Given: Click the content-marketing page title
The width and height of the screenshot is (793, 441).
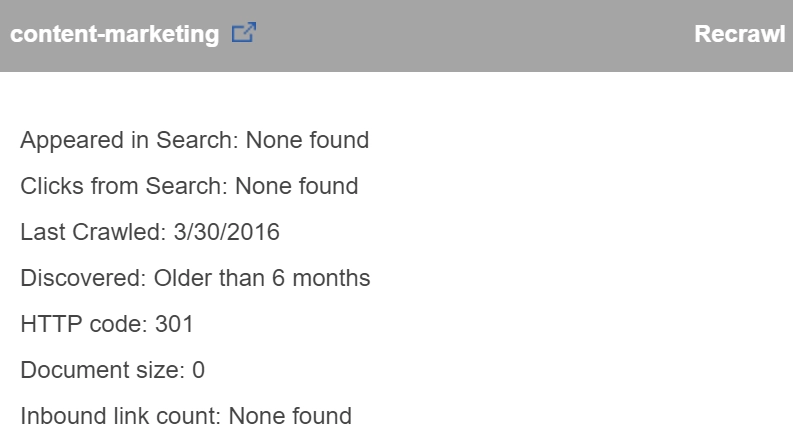Looking at the screenshot, I should coord(114,34).
